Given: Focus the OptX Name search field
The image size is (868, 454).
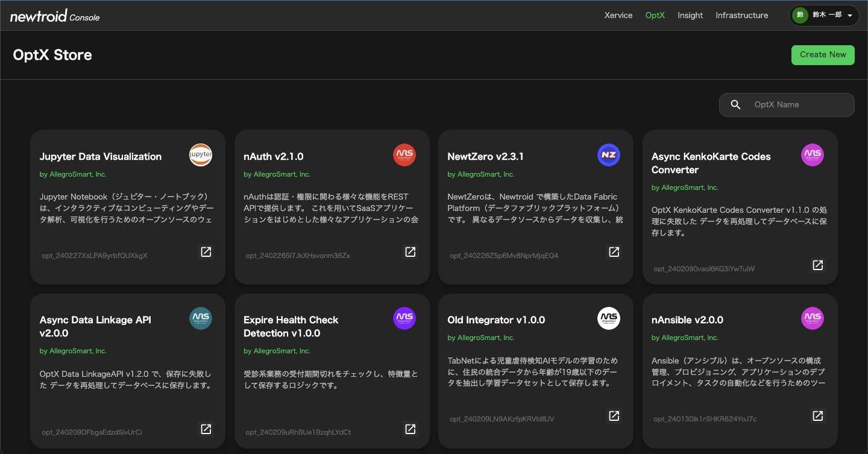Looking at the screenshot, I should click(x=787, y=105).
